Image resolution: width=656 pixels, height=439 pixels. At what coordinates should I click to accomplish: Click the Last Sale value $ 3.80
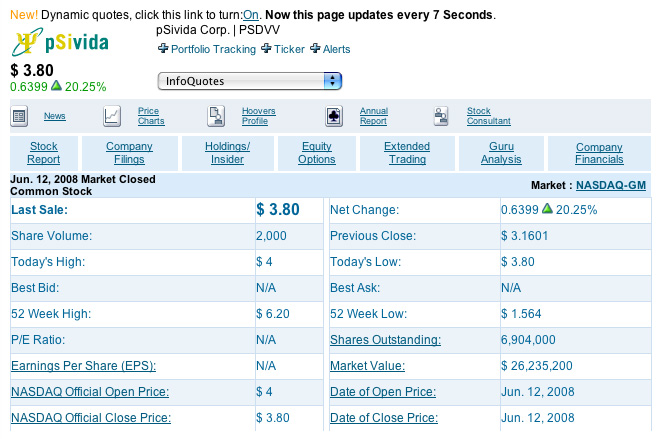coord(278,209)
